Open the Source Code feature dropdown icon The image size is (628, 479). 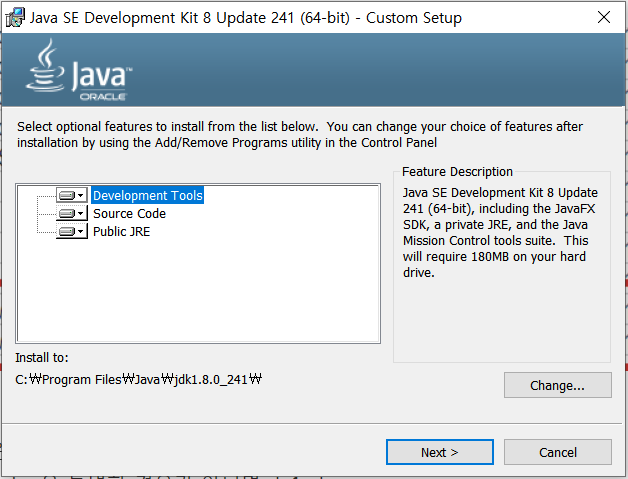72,213
